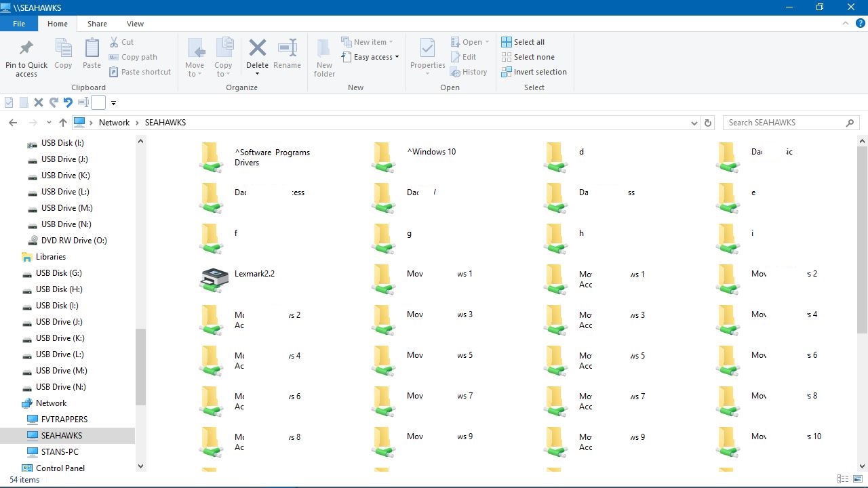Click the Paste button in the ribbon
Image resolution: width=868 pixels, height=488 pixels.
pyautogui.click(x=92, y=54)
